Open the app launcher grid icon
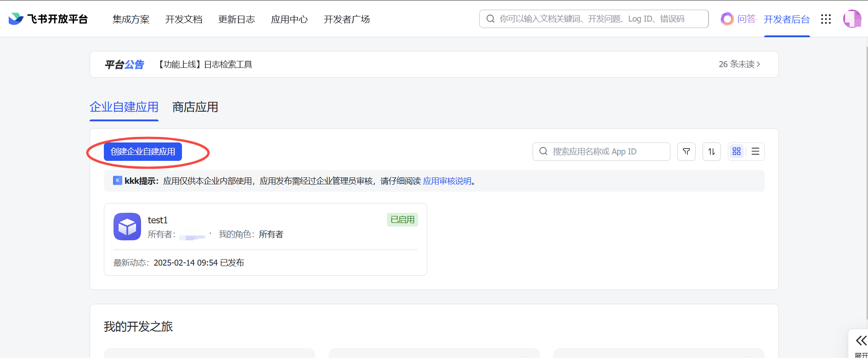868x358 pixels. 826,19
